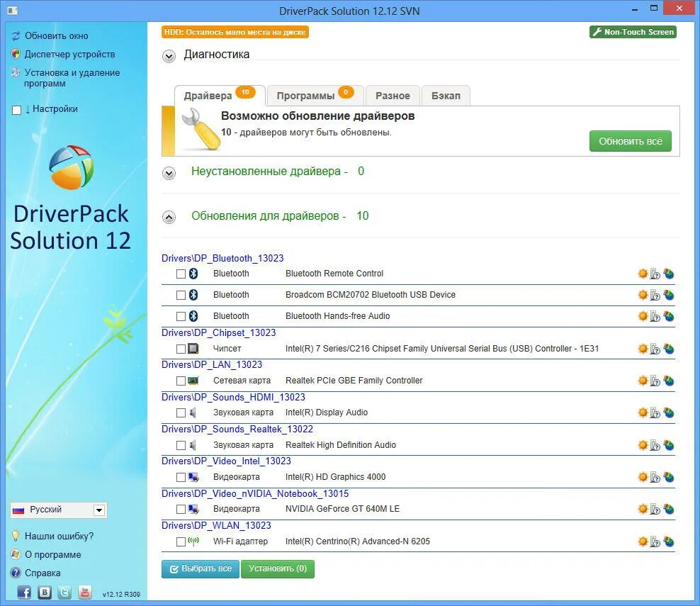This screenshot has width=700, height=606.
Task: Click globe icon for Intel HD Graphics 4000
Action: point(668,477)
